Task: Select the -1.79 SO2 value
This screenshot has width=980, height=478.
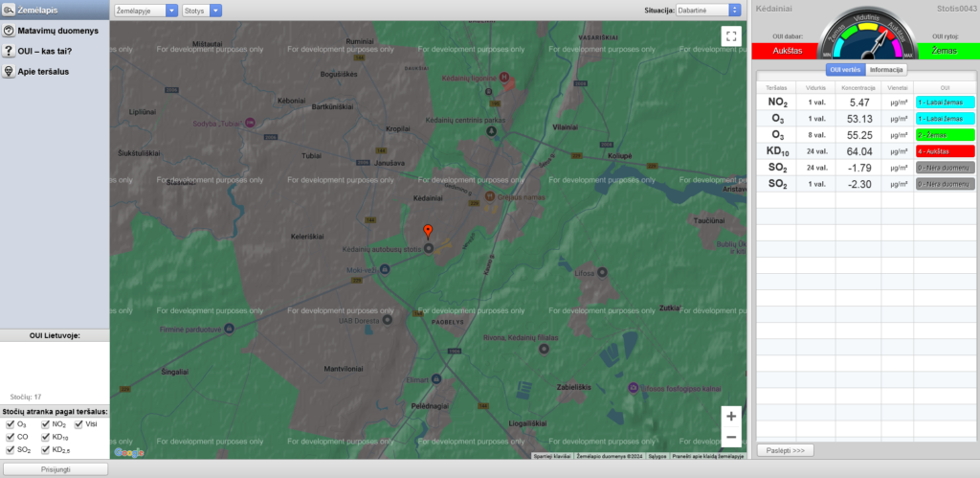Action: [858, 168]
